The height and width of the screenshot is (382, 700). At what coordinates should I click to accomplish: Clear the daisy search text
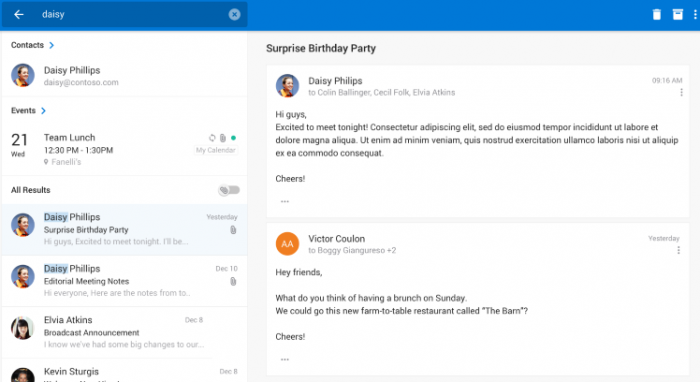[234, 15]
